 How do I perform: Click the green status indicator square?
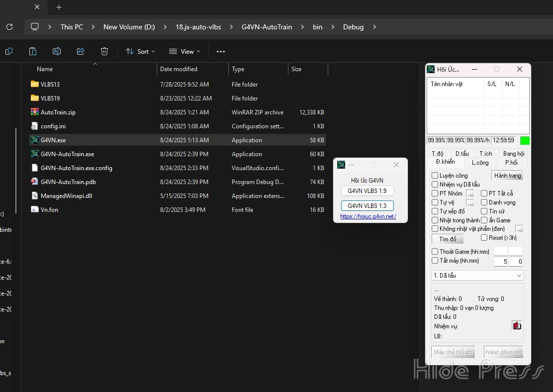pos(525,140)
